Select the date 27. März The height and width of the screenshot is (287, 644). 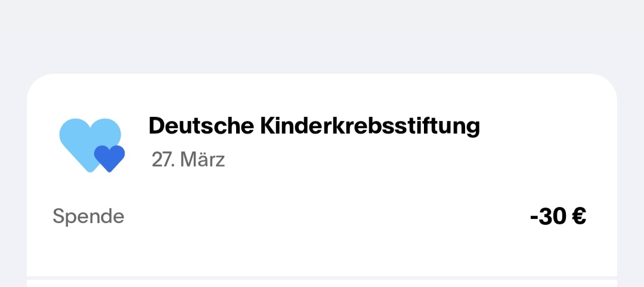(188, 160)
